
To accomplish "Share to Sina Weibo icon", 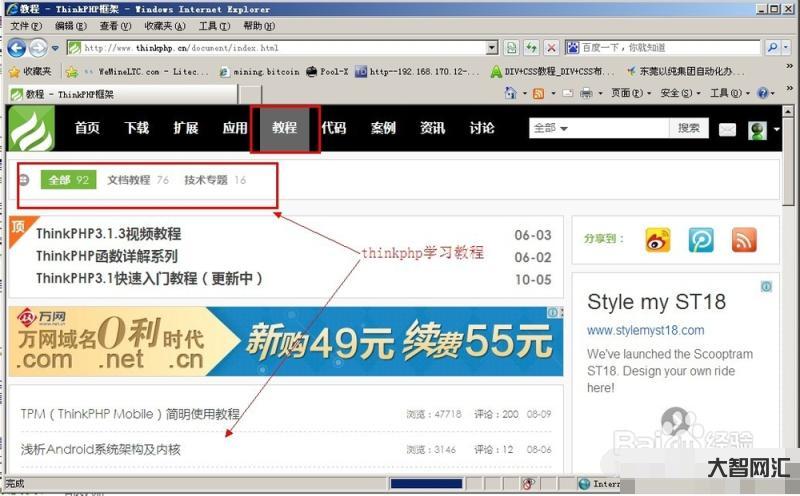I will tap(658, 240).
